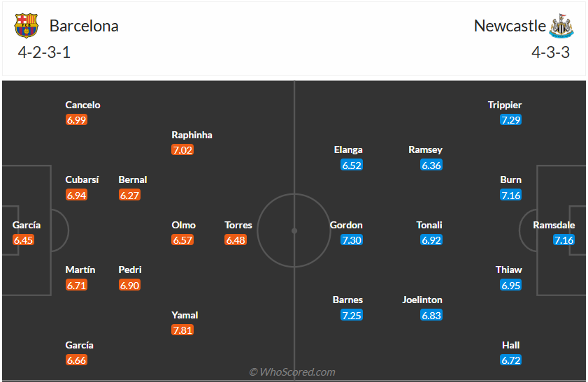Click Bernal's 6.27 rating badge

point(129,195)
